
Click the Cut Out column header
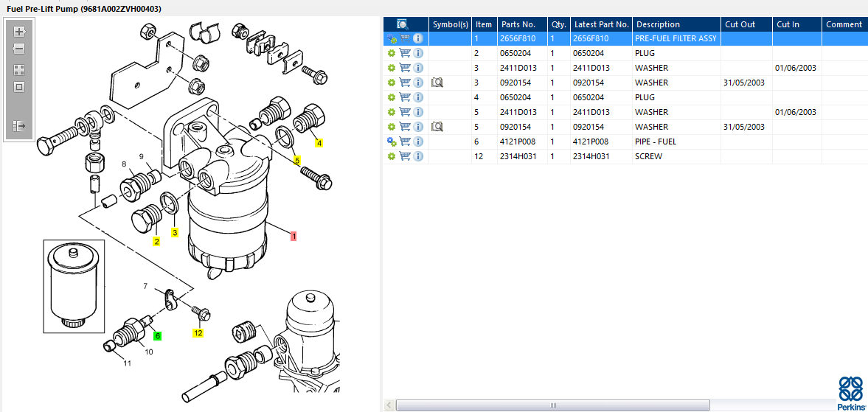tap(740, 24)
